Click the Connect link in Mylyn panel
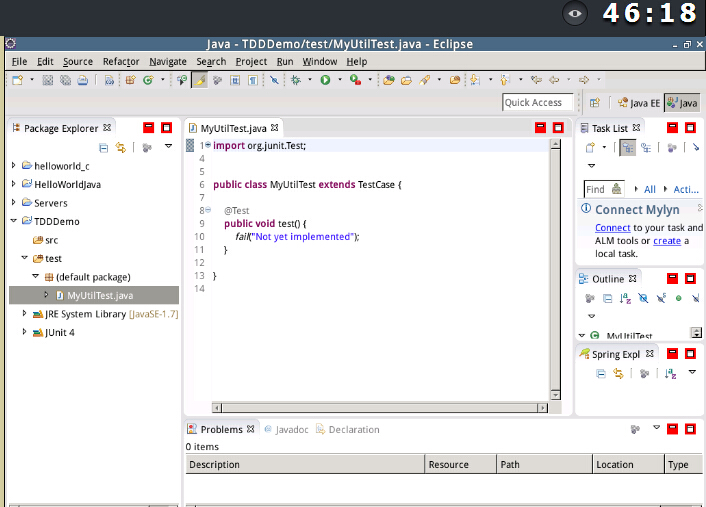 coord(612,228)
